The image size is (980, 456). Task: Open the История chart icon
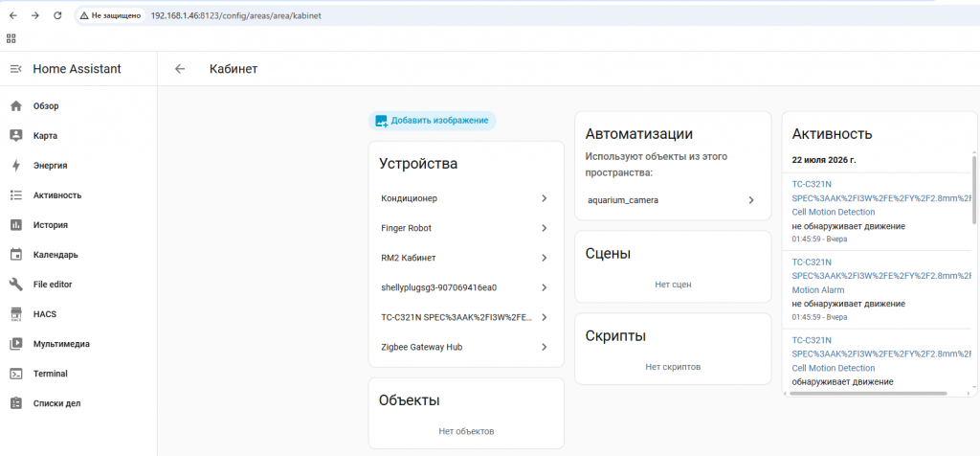(x=16, y=225)
